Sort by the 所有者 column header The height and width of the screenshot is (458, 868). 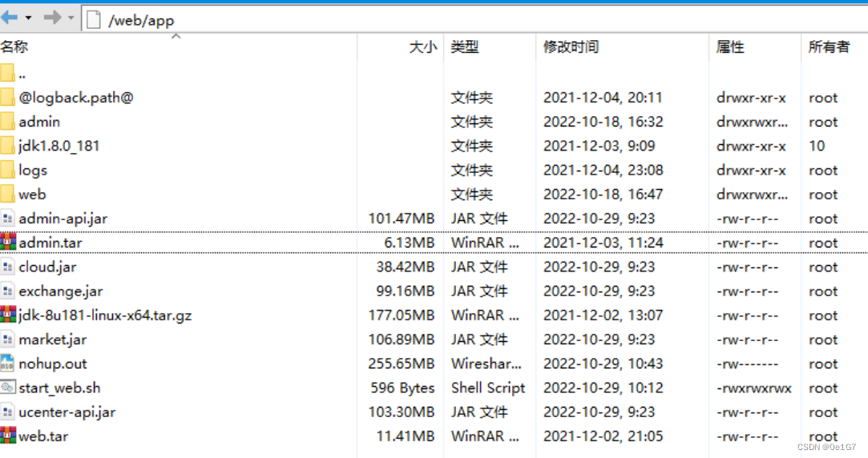coord(829,47)
